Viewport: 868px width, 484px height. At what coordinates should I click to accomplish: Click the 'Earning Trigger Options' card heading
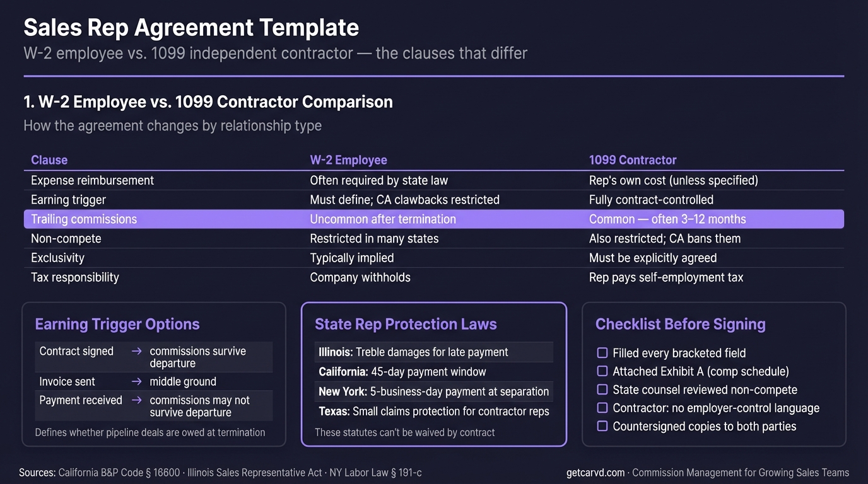click(x=117, y=325)
